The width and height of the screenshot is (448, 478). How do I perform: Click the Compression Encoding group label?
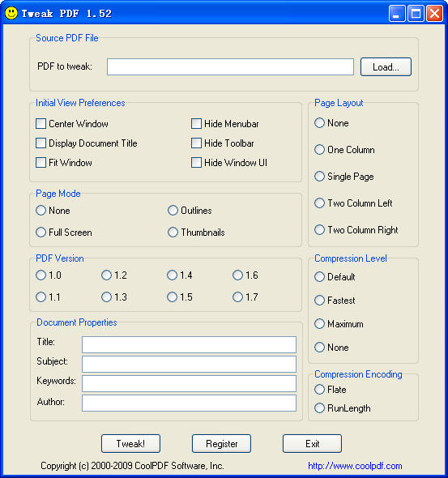click(358, 374)
